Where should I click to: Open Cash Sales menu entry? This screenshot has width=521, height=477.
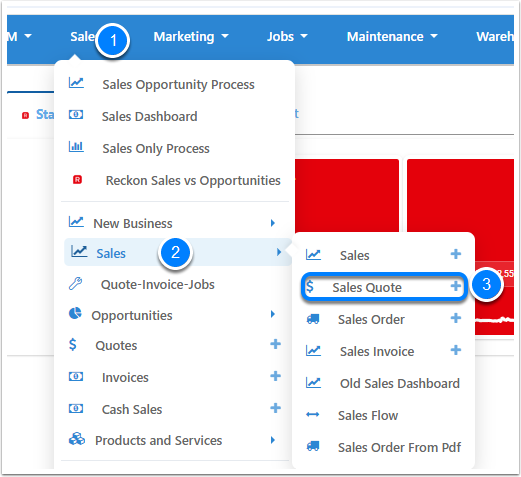(x=132, y=409)
